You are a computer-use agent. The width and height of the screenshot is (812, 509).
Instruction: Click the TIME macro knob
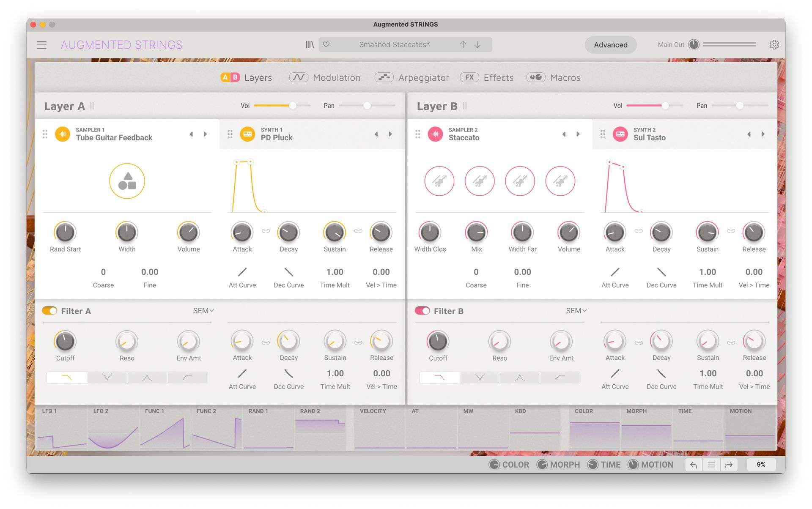click(x=593, y=465)
